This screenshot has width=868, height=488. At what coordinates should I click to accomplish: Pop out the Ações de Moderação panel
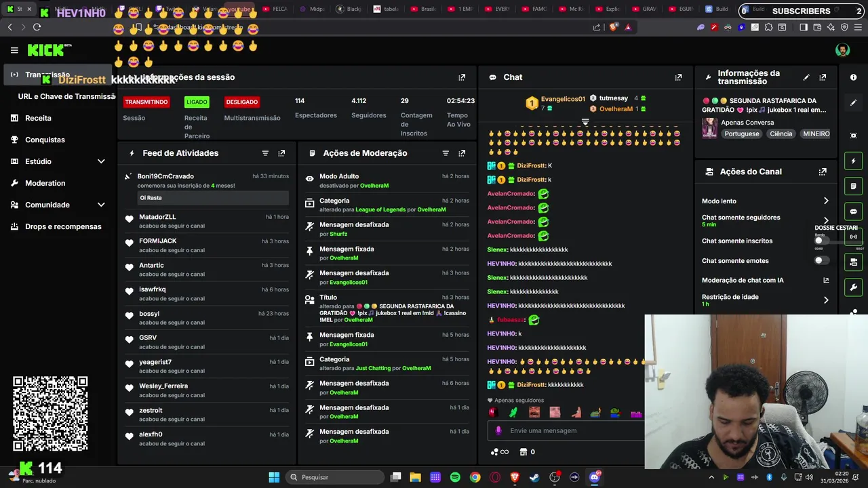point(462,153)
